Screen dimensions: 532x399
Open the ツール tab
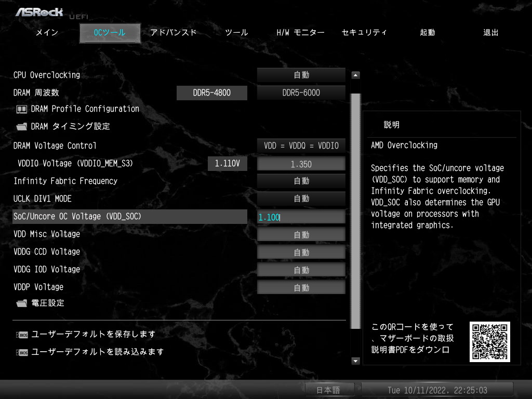point(236,33)
